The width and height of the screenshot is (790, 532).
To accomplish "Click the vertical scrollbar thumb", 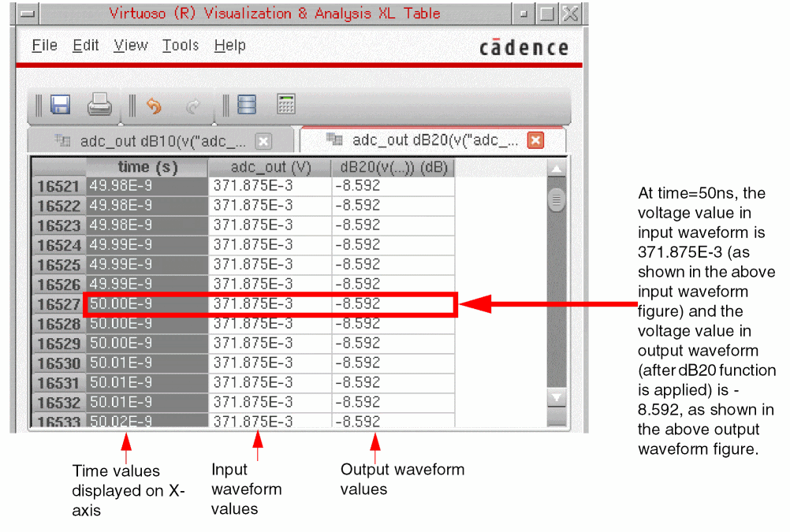I will 556,200.
